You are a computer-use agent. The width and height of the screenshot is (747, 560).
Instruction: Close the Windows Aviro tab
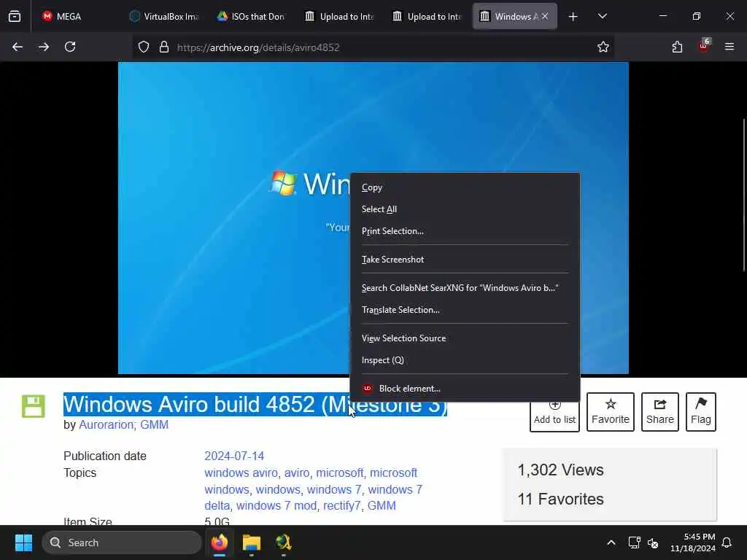coord(545,16)
